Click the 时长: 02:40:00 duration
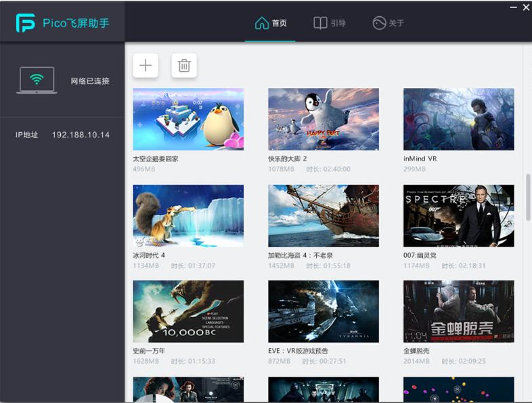 point(328,169)
